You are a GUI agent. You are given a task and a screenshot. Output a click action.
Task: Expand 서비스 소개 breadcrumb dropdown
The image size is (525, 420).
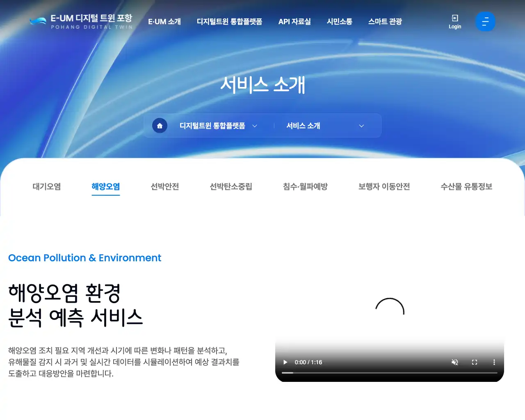pyautogui.click(x=325, y=126)
